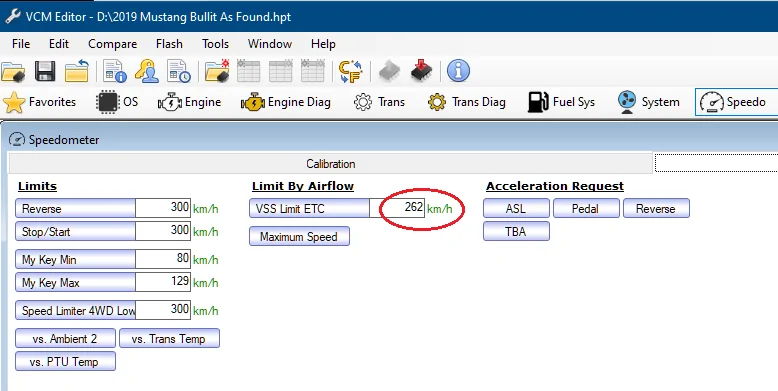Click the Reverse limit value field 300
The image size is (778, 391).
(x=163, y=208)
